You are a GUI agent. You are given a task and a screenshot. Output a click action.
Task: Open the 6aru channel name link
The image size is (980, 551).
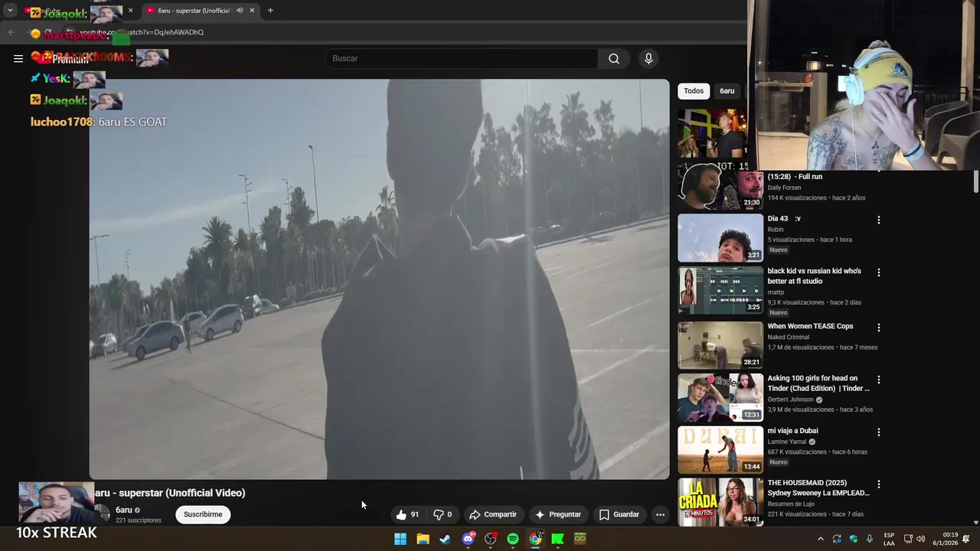pos(124,510)
